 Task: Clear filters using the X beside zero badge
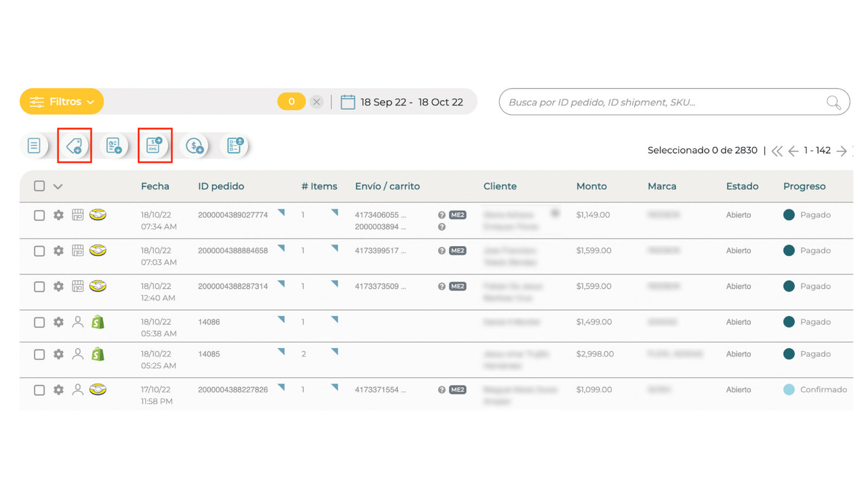pyautogui.click(x=316, y=101)
